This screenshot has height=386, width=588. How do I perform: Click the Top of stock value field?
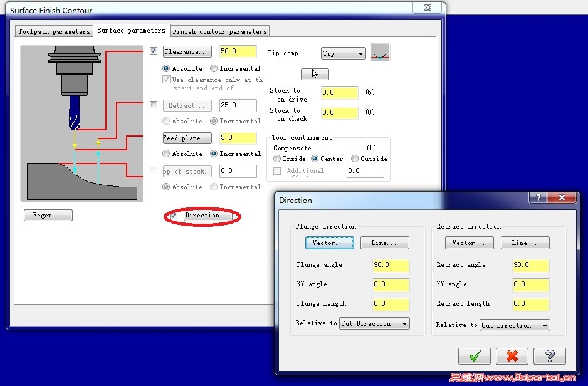pos(238,171)
